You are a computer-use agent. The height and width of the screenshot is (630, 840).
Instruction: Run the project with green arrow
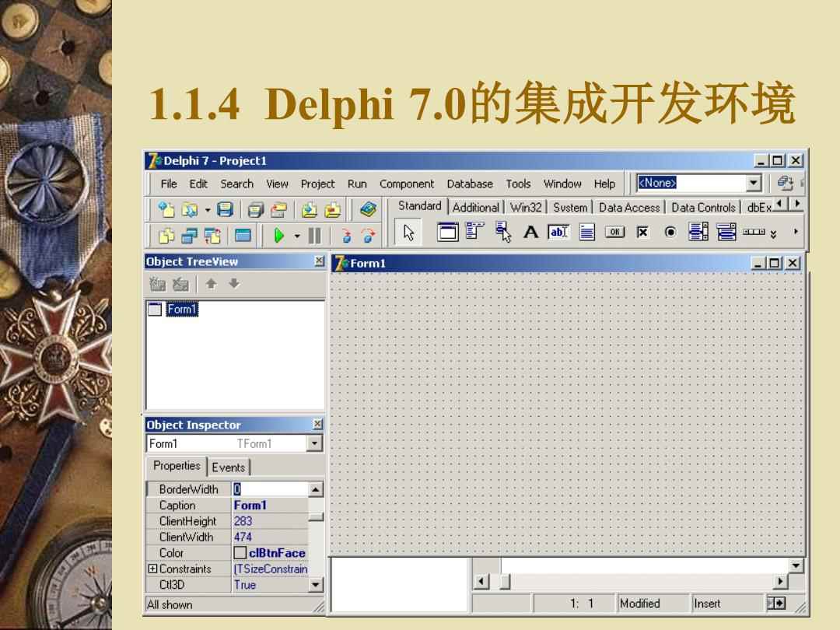click(x=278, y=235)
